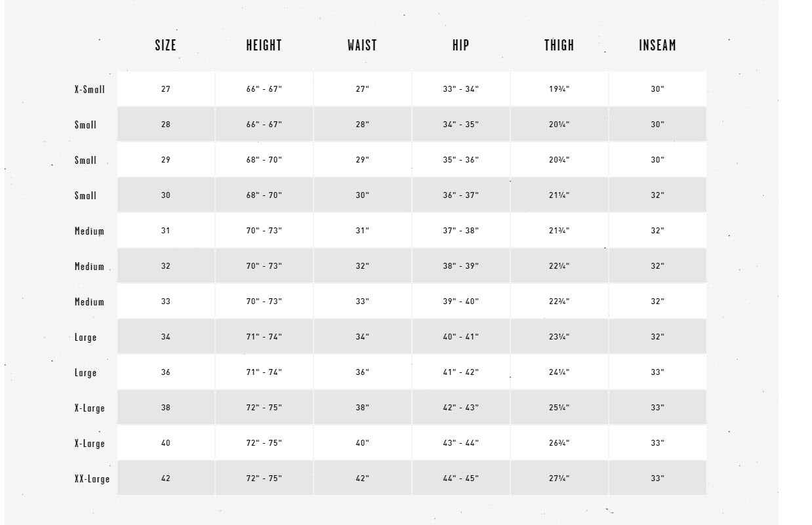Click thigh value 22¾"

pyautogui.click(x=559, y=301)
